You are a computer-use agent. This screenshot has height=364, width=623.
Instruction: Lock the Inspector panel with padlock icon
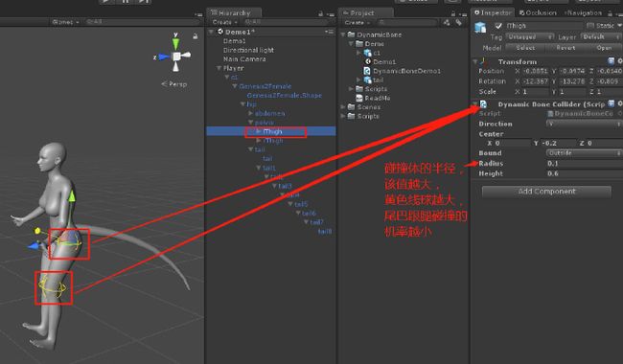click(610, 13)
